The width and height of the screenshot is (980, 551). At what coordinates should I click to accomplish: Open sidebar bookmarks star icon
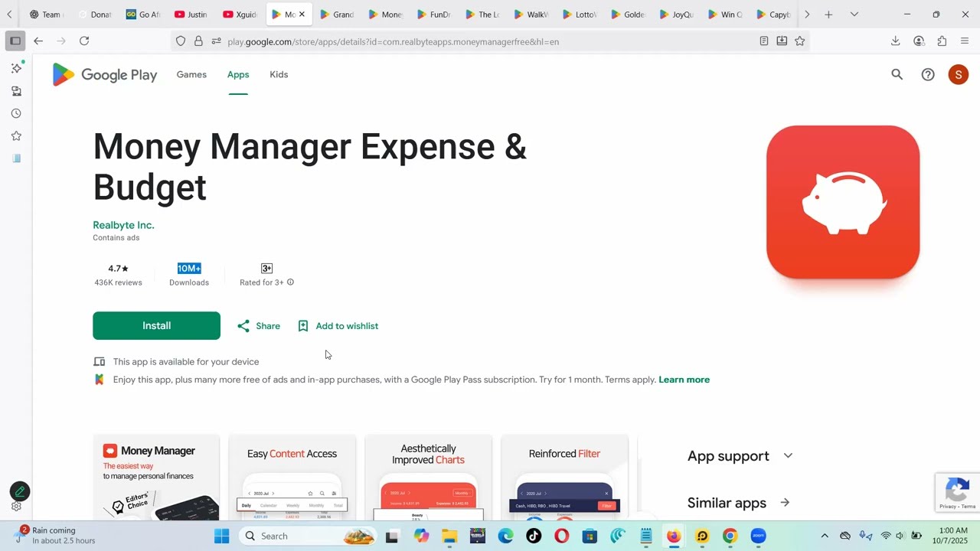16,136
